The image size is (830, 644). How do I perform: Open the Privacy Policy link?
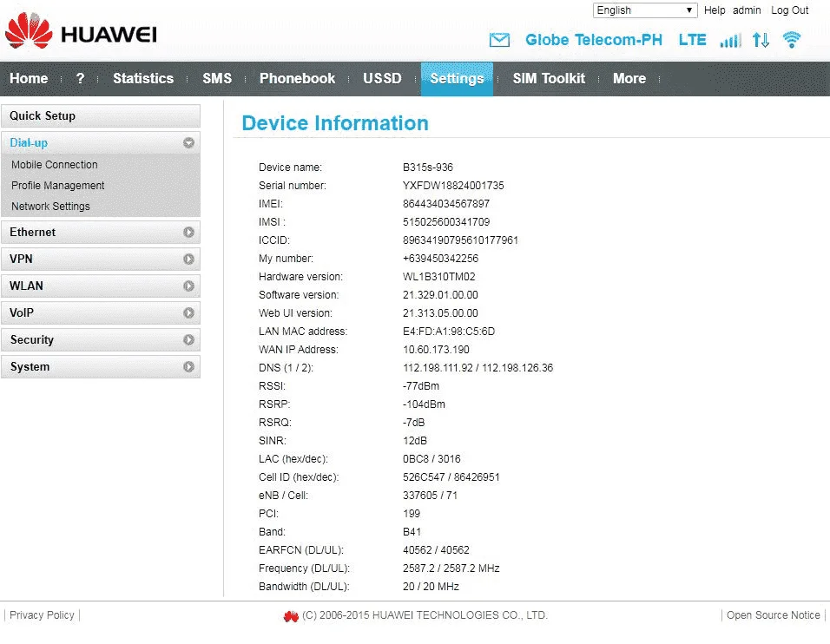tap(42, 614)
